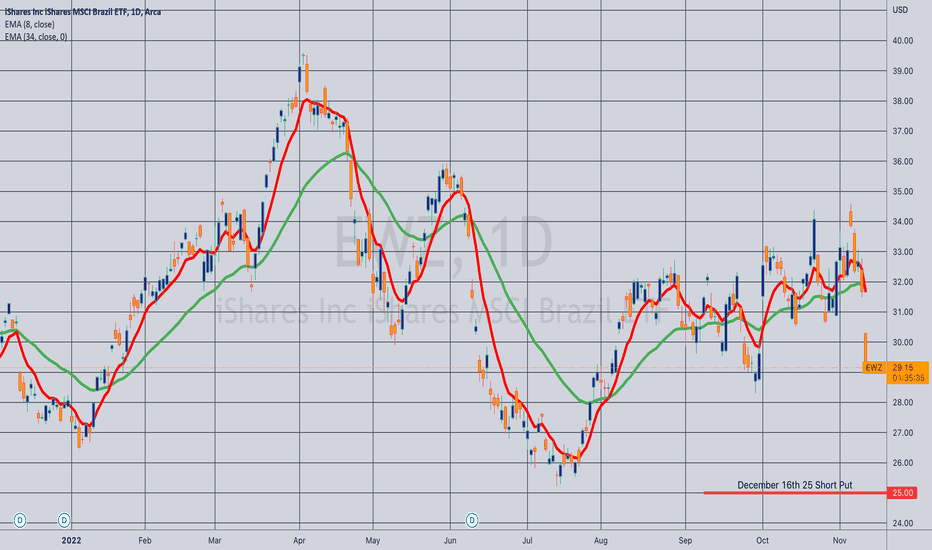Click the Mar label on time axis
The image size is (932, 550).
[215, 540]
